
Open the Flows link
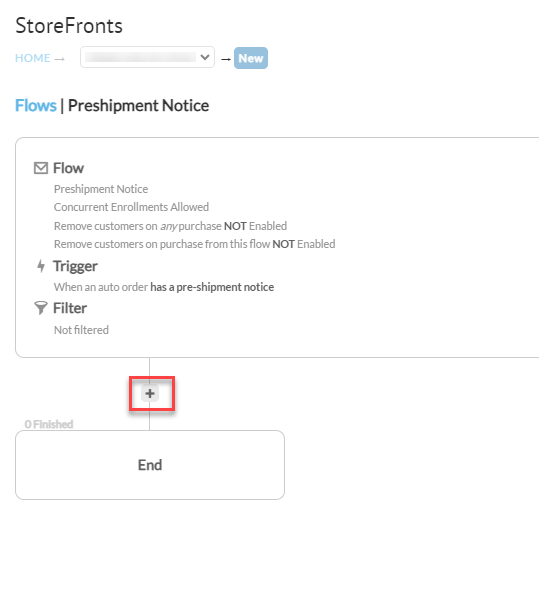[x=36, y=106]
